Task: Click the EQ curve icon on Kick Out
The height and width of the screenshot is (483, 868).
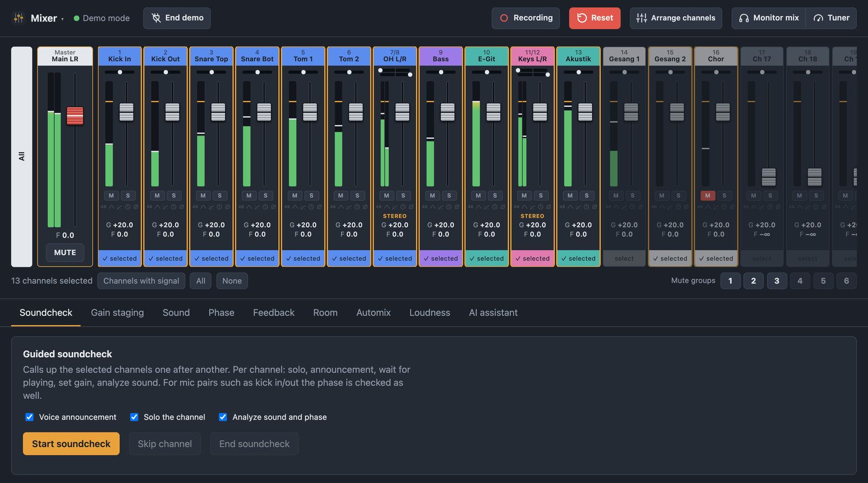Action: (x=157, y=207)
